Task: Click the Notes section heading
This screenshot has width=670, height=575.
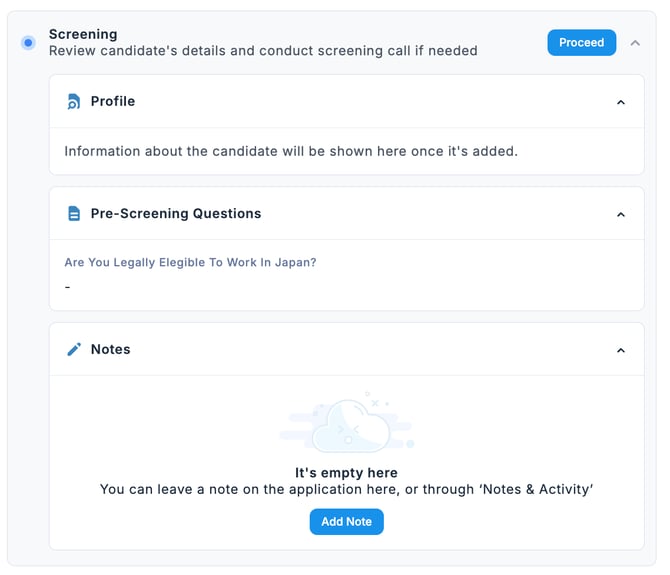Action: click(110, 349)
